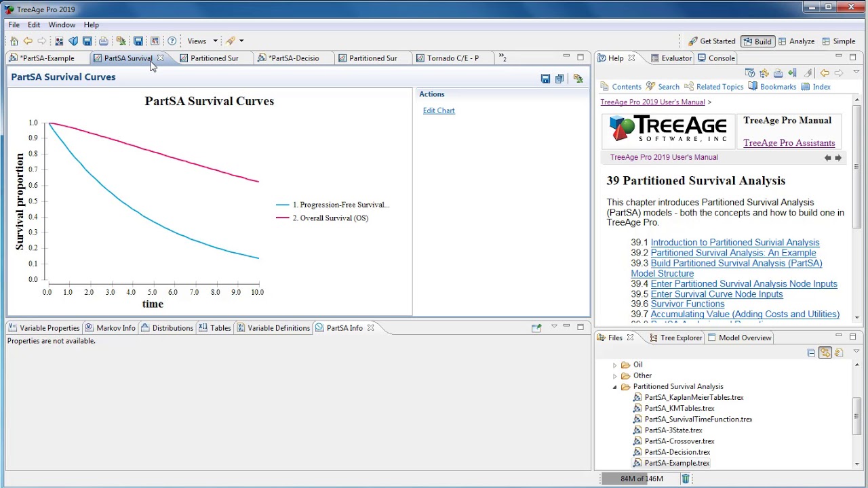
Task: Go back with the yellow left arrow
Action: click(28, 41)
